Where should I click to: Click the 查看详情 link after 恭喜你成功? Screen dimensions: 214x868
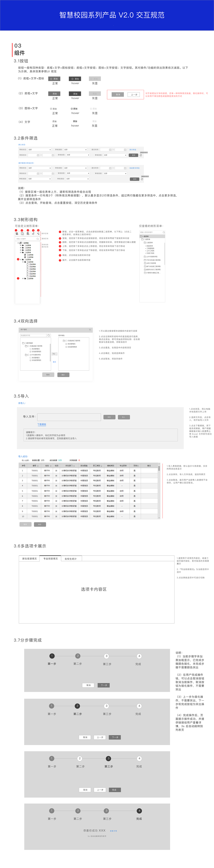pos(113,831)
